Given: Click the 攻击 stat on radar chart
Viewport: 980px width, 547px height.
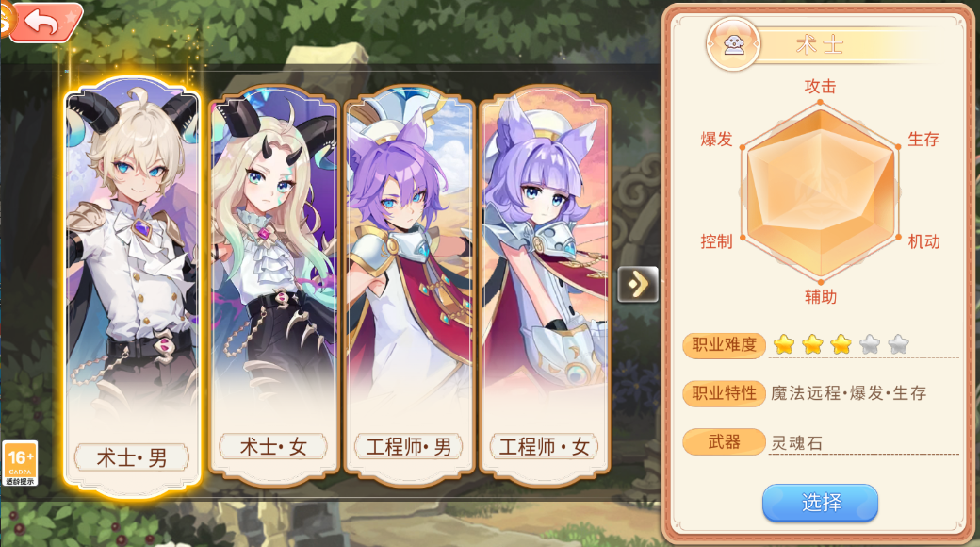Looking at the screenshot, I should [820, 87].
